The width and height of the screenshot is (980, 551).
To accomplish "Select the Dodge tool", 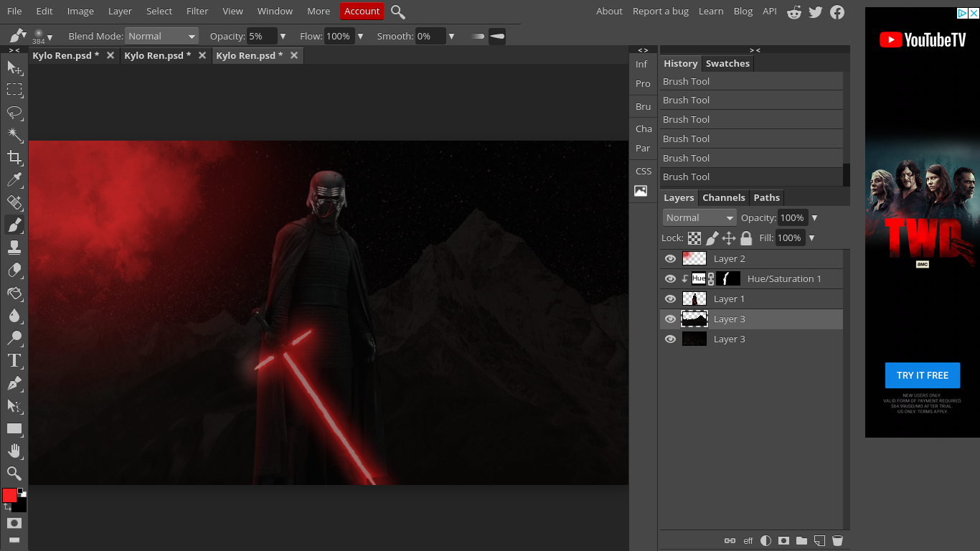I will (x=14, y=338).
